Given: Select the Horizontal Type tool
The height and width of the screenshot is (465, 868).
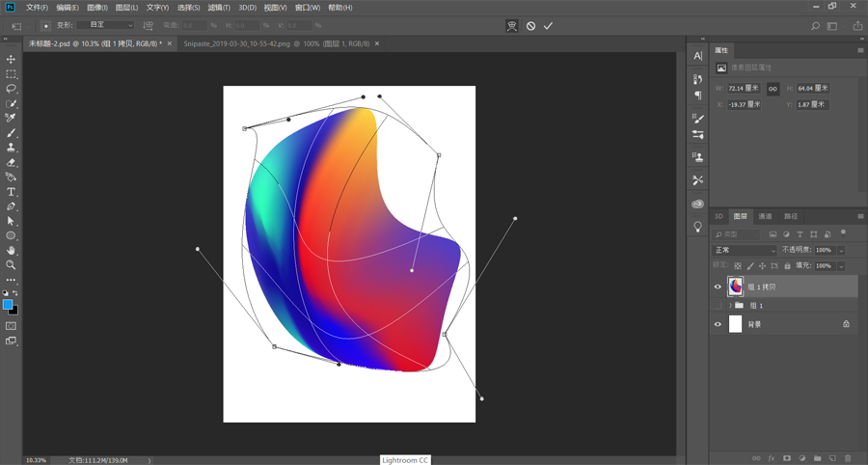Looking at the screenshot, I should [x=12, y=192].
